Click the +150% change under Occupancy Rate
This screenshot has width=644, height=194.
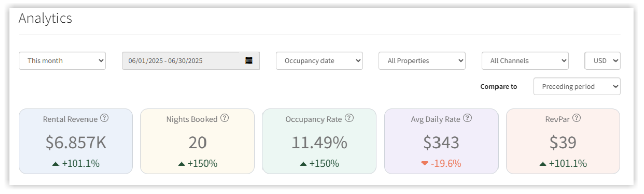(319, 163)
